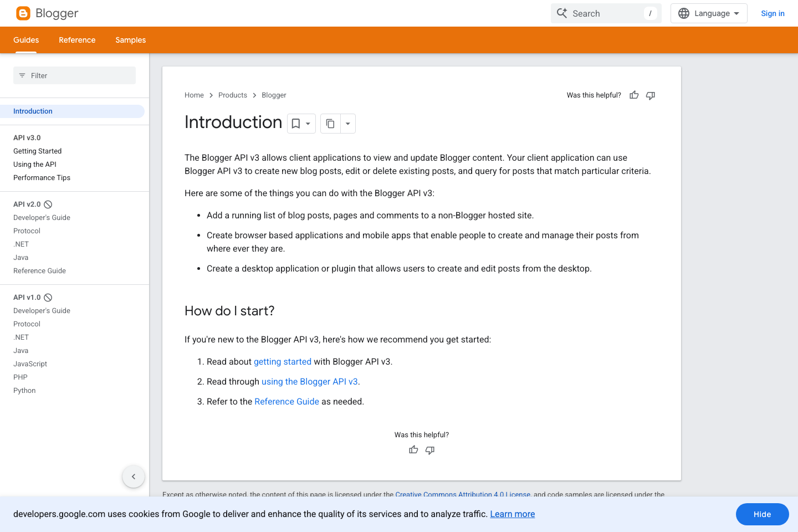Open the copy options dropdown arrow
Viewport: 798px width, 532px height.
pos(347,123)
